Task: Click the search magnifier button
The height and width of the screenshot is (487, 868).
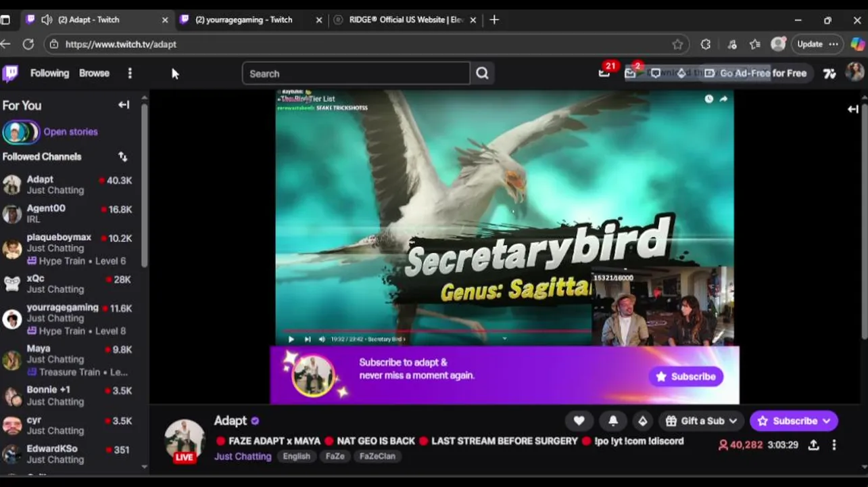Action: [x=482, y=73]
